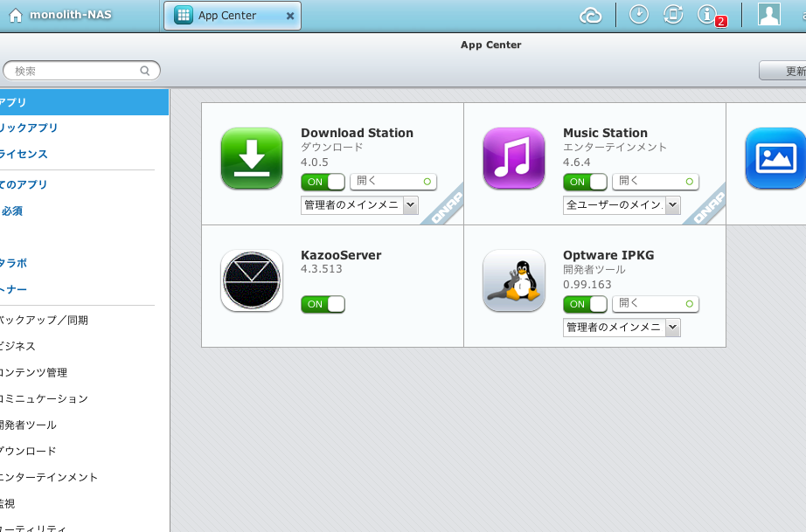Viewport: 806px width, 532px height.
Task: Select てのアプリ in the sidebar
Action: (x=24, y=184)
